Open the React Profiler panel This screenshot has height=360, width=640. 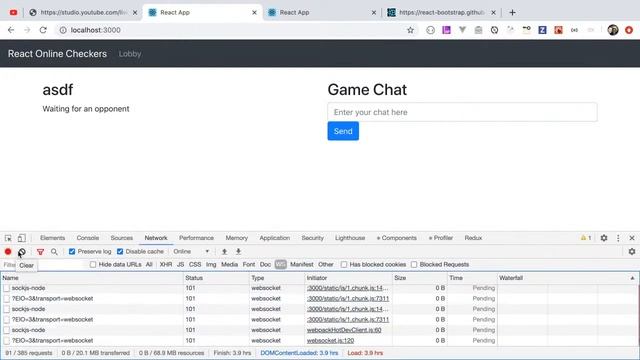coord(441,238)
